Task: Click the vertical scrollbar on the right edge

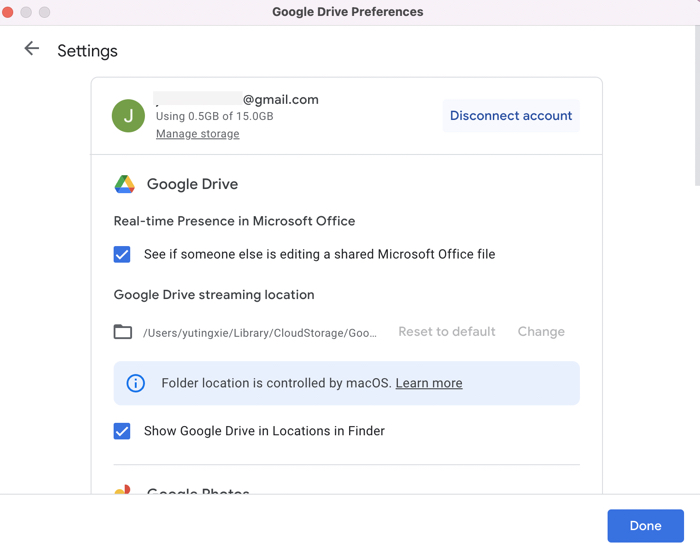Action: coord(695,110)
